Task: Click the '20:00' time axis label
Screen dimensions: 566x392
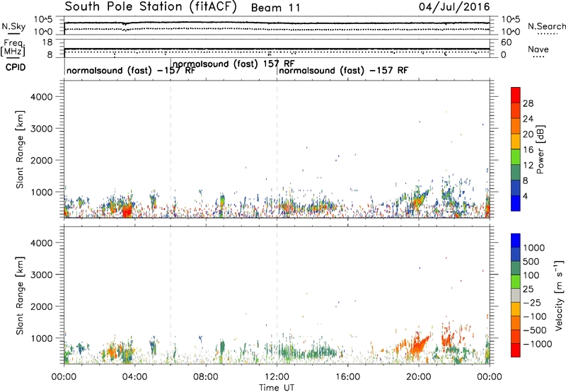Action: (x=419, y=376)
